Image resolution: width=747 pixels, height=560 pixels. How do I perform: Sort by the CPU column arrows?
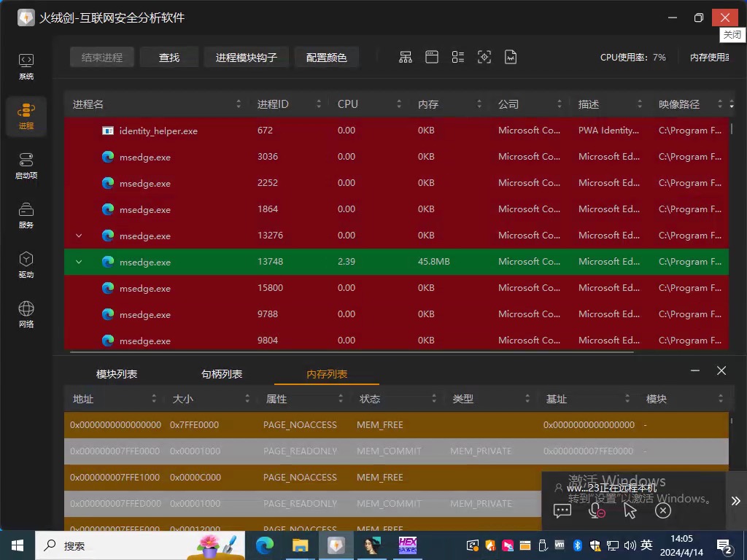tap(399, 104)
